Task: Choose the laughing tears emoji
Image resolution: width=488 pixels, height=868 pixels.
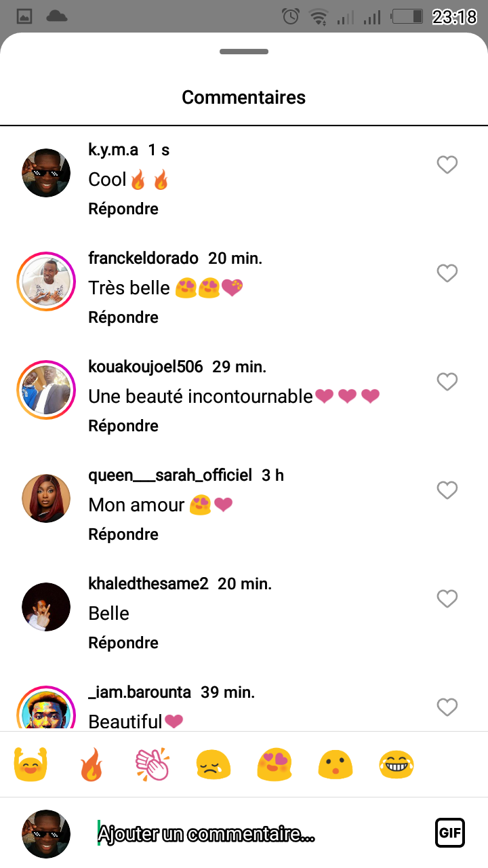Action: [396, 766]
